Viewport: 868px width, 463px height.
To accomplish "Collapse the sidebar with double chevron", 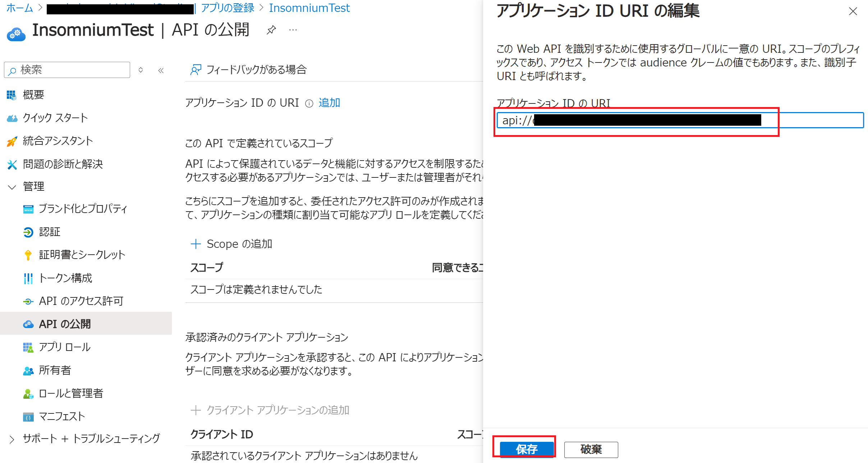I will [161, 70].
